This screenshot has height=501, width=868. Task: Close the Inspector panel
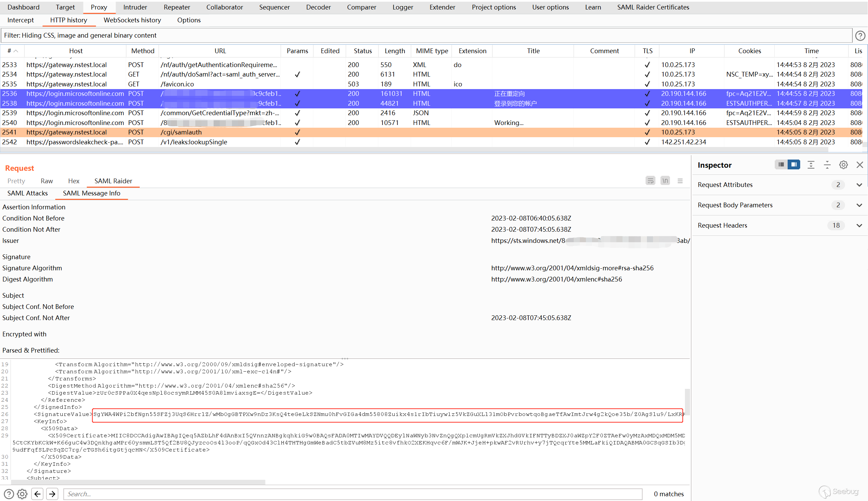[x=860, y=165]
